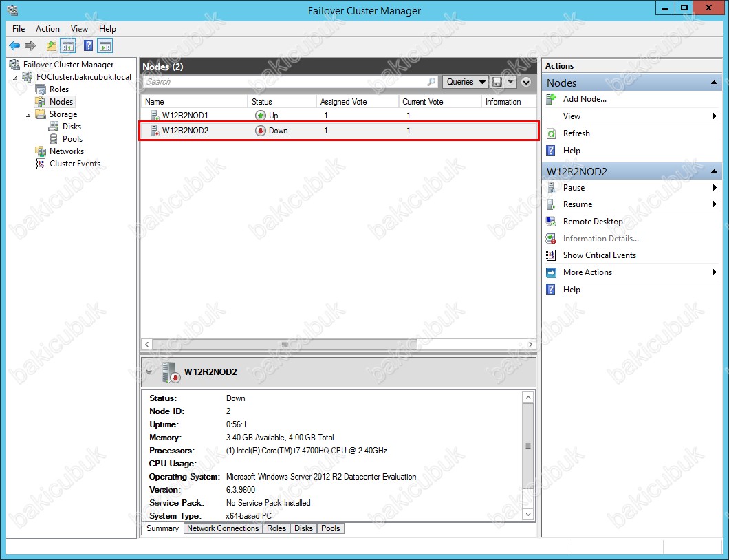The height and width of the screenshot is (560, 729).
Task: Open the View menu in the menu bar
Action: coord(80,29)
